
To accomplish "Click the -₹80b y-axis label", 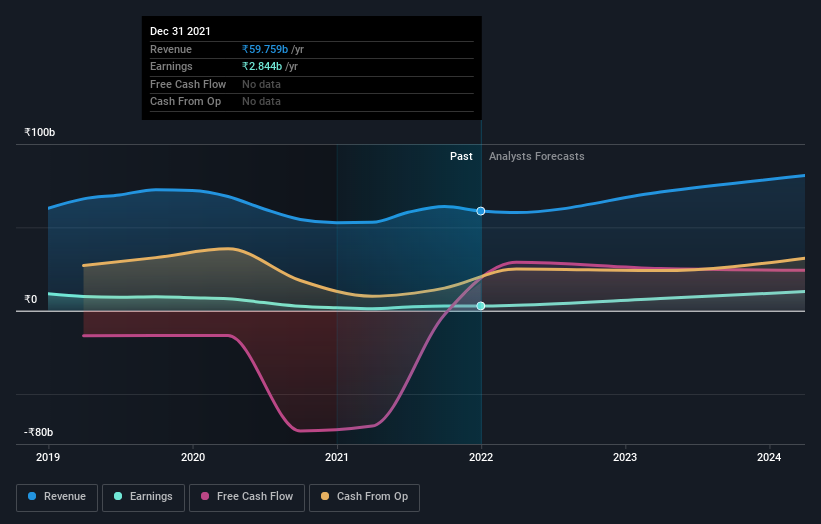I will tap(38, 432).
